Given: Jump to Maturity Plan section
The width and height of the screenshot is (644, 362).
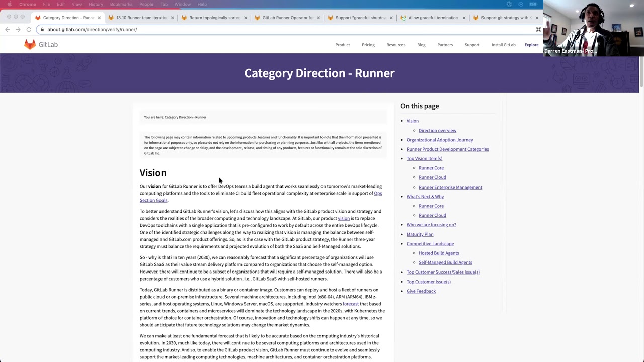Looking at the screenshot, I should pos(420,234).
